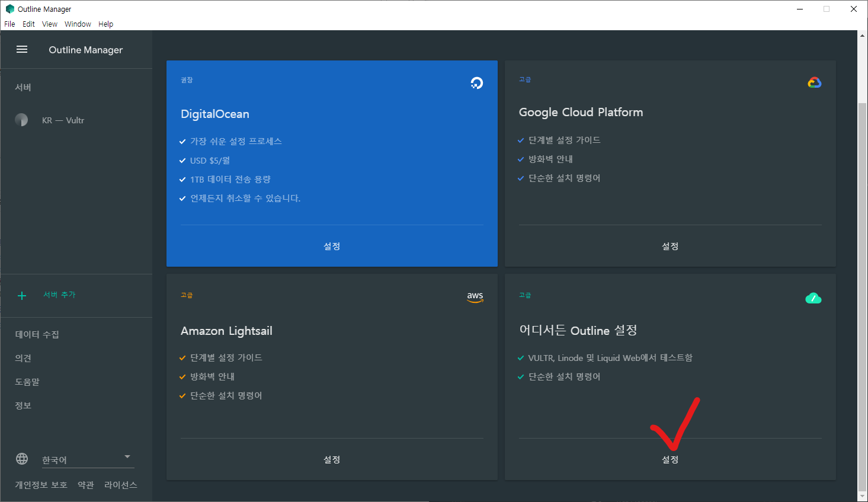
Task: Open the View menu
Action: 50,24
